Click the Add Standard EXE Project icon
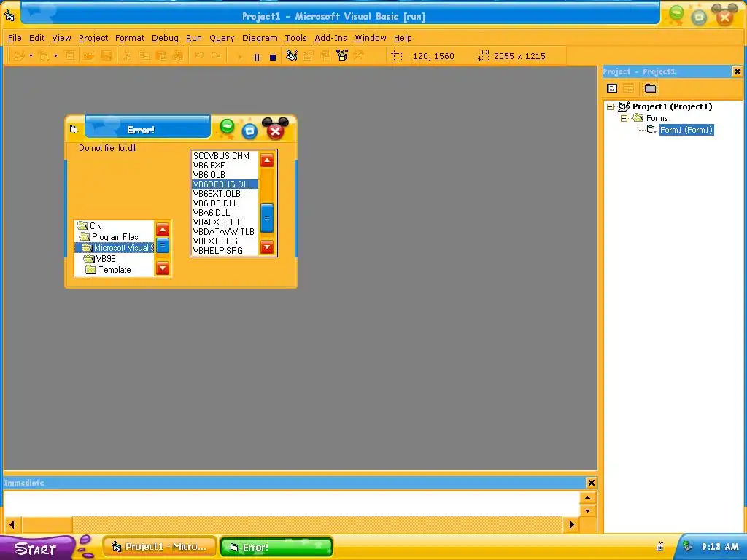The width and height of the screenshot is (747, 560). click(x=19, y=55)
